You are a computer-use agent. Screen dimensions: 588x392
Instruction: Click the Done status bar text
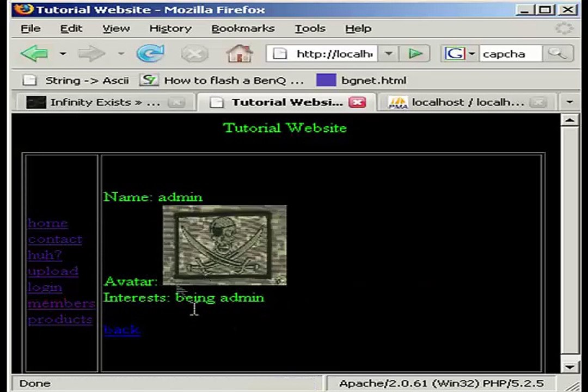point(35,383)
